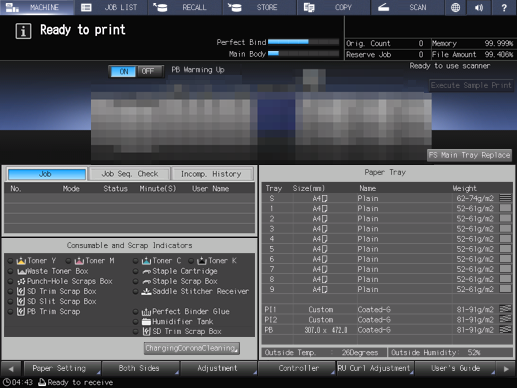
Task: Click the Toner Y icon
Action: 21,261
